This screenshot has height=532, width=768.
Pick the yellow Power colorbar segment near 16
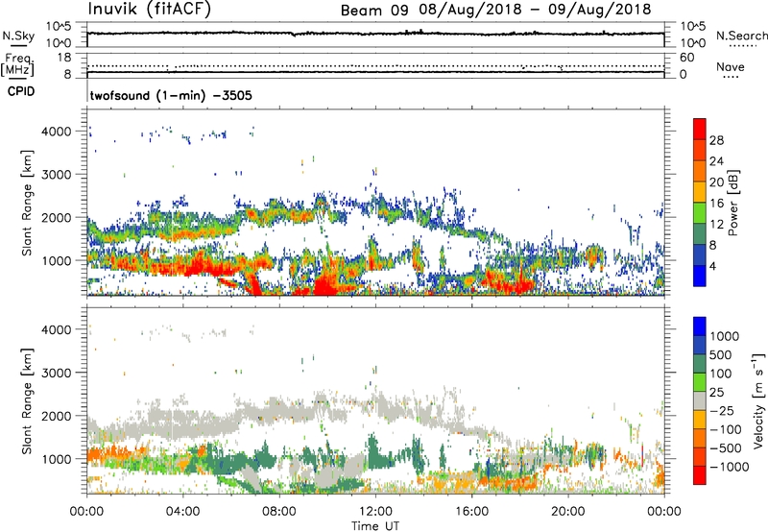point(700,192)
